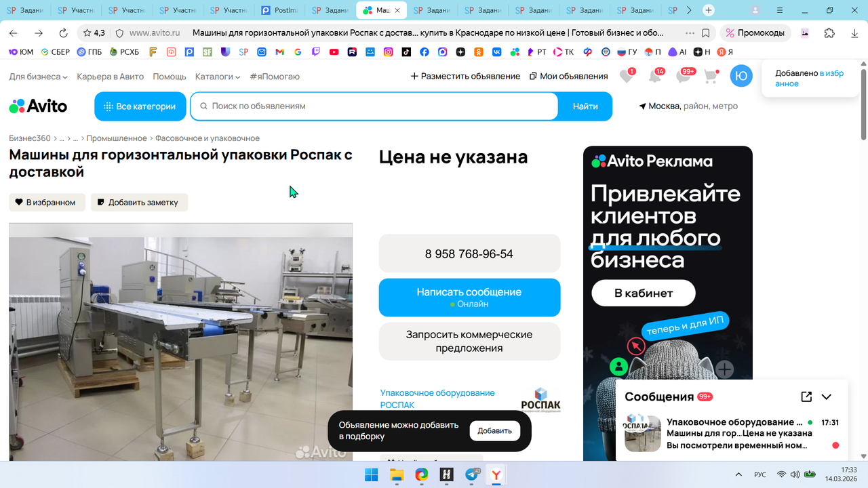Open the TikTok bookmark icon
Screen dimensions: 868x488
(406, 52)
